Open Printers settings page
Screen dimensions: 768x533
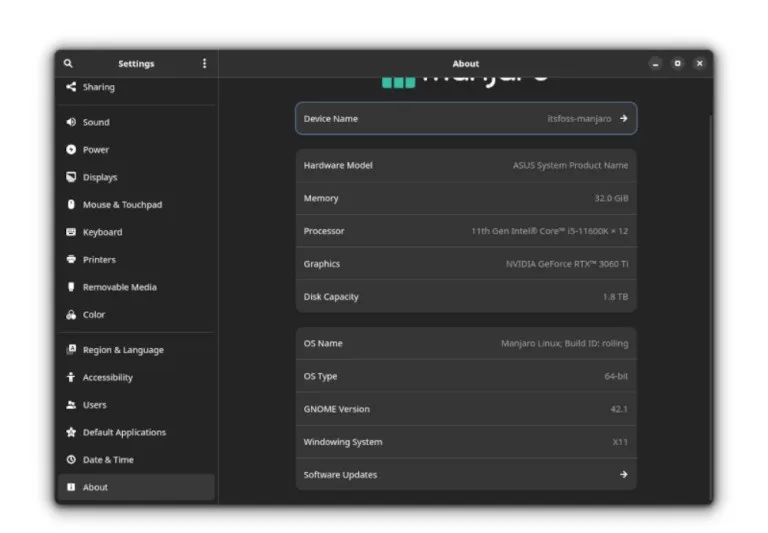click(x=136, y=259)
